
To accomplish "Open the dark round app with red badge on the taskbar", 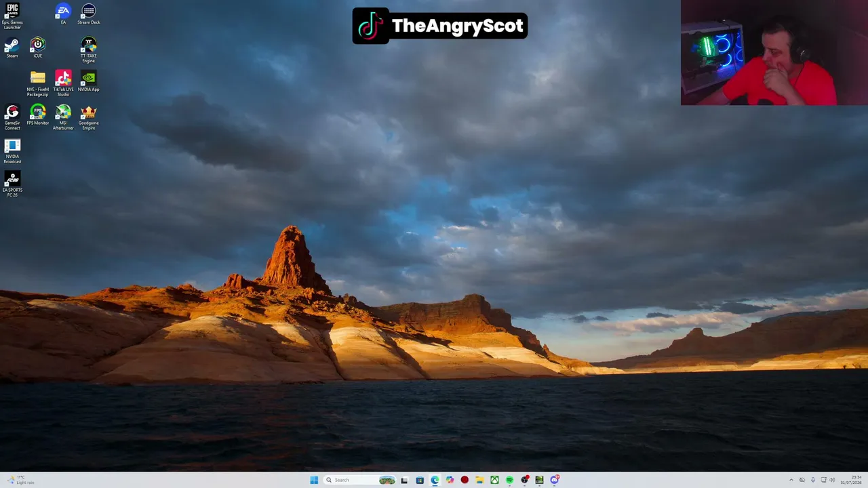I will pos(525,480).
